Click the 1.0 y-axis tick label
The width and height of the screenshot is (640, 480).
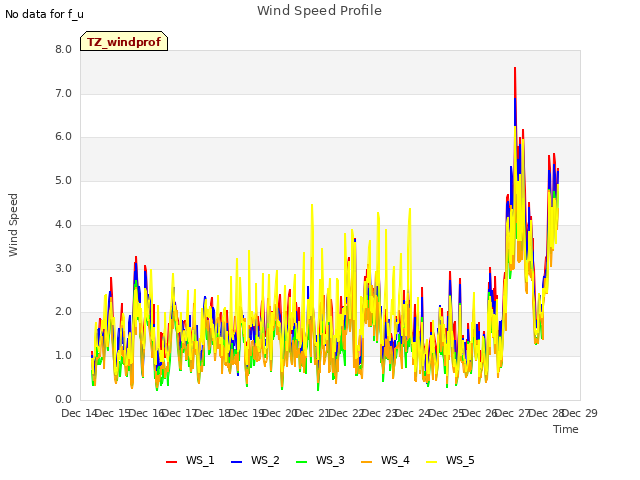point(63,356)
